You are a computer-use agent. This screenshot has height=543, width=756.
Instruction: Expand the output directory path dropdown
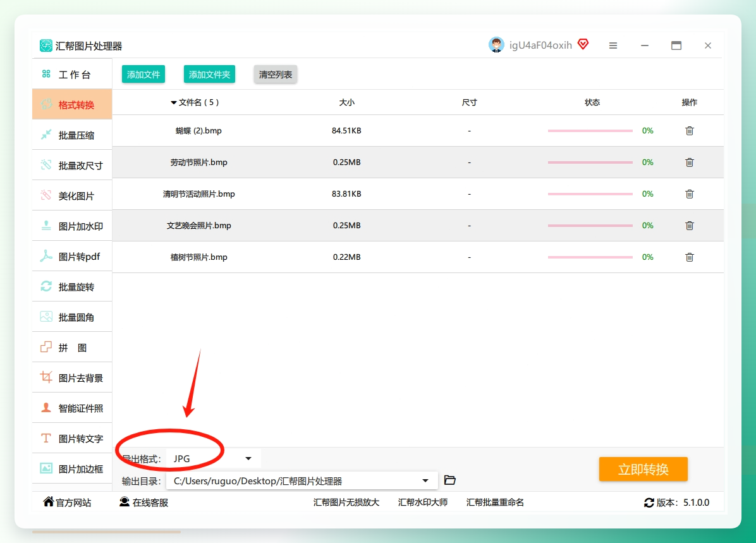coord(425,481)
